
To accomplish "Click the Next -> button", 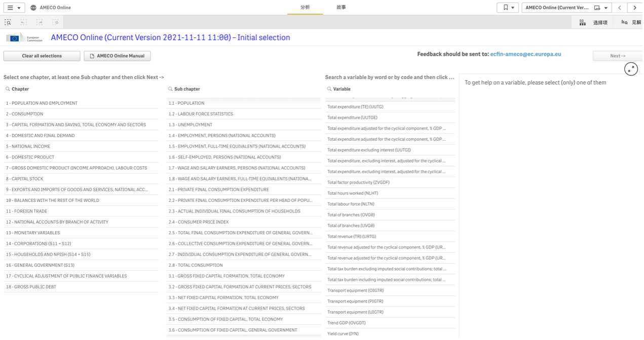I will pyautogui.click(x=618, y=56).
